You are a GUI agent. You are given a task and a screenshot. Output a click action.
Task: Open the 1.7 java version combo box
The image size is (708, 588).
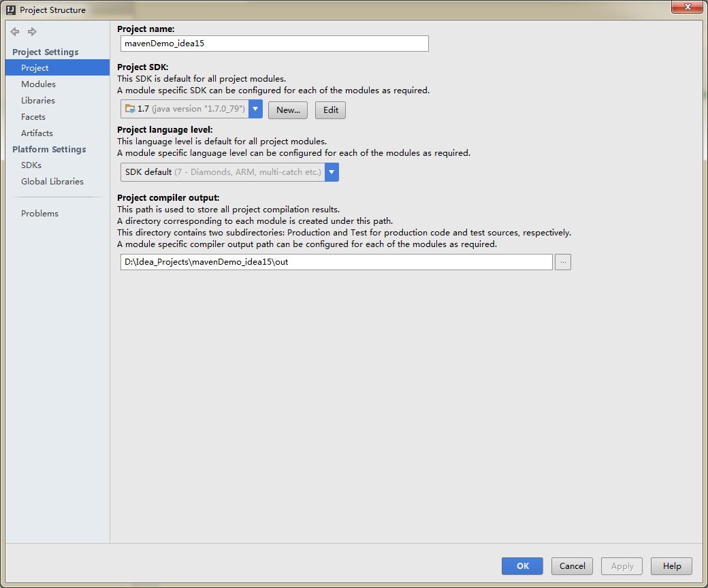click(x=191, y=109)
